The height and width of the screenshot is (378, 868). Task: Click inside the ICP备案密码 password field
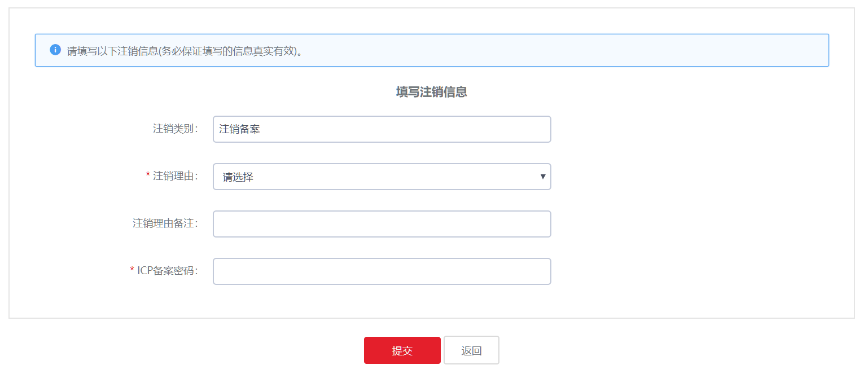click(382, 271)
